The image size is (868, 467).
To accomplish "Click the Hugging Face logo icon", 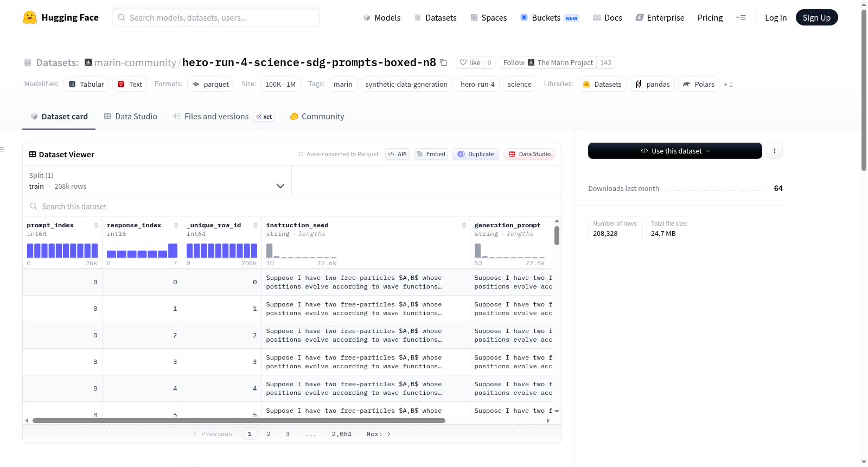I will pos(30,17).
